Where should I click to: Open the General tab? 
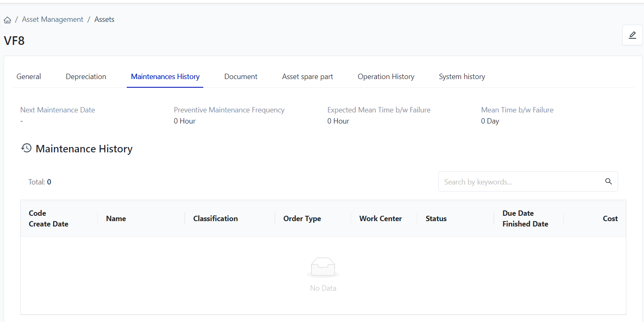pos(29,77)
